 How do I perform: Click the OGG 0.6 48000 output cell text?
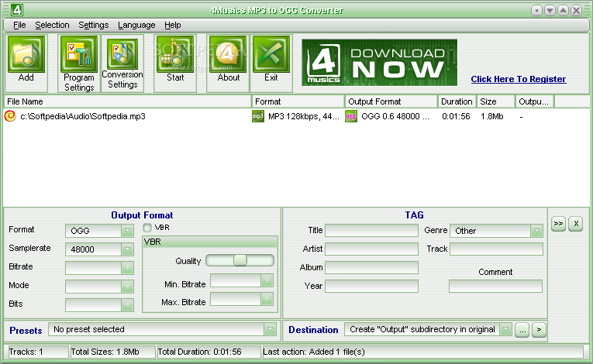(x=395, y=116)
